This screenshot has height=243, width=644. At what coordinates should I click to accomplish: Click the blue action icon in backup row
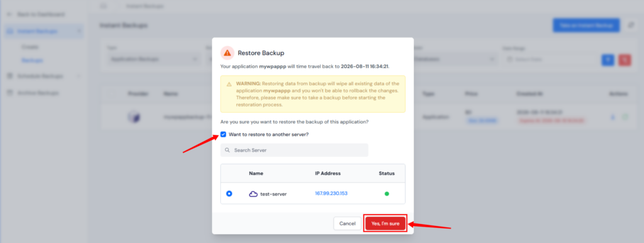pos(613,117)
